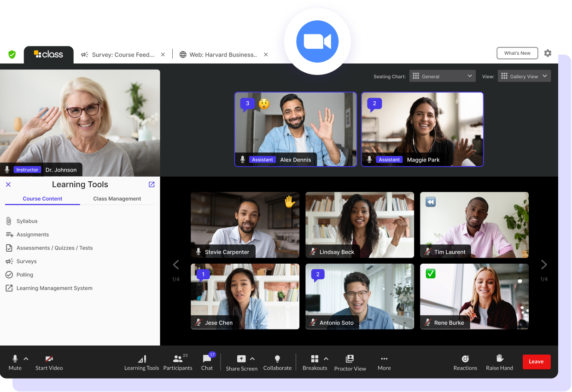
Task: Select Stevie Carpenter's video tile
Action: (245, 225)
